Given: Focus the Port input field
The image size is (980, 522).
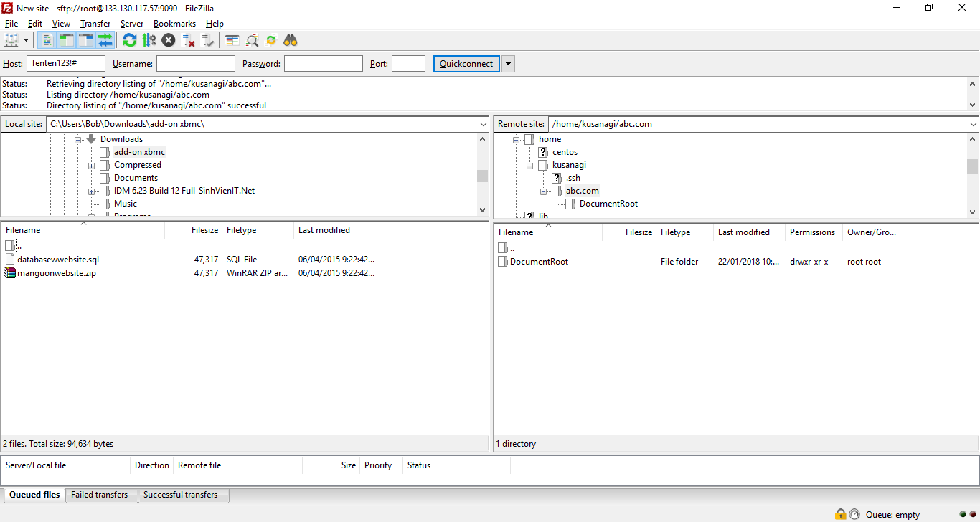Looking at the screenshot, I should (409, 64).
